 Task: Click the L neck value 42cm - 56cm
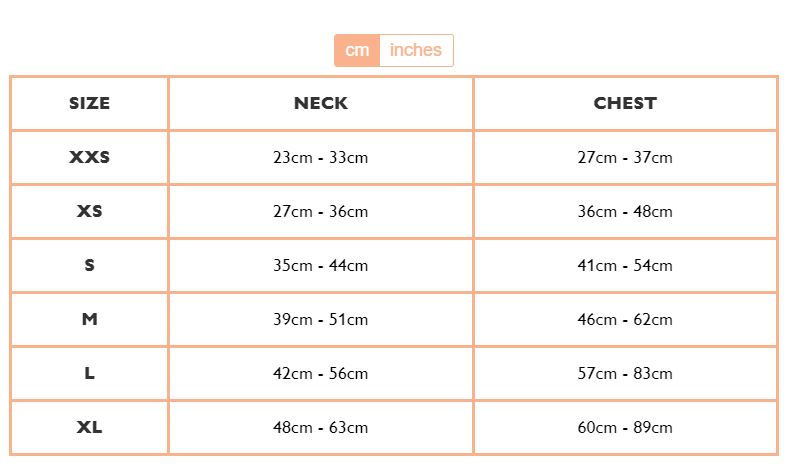point(321,374)
